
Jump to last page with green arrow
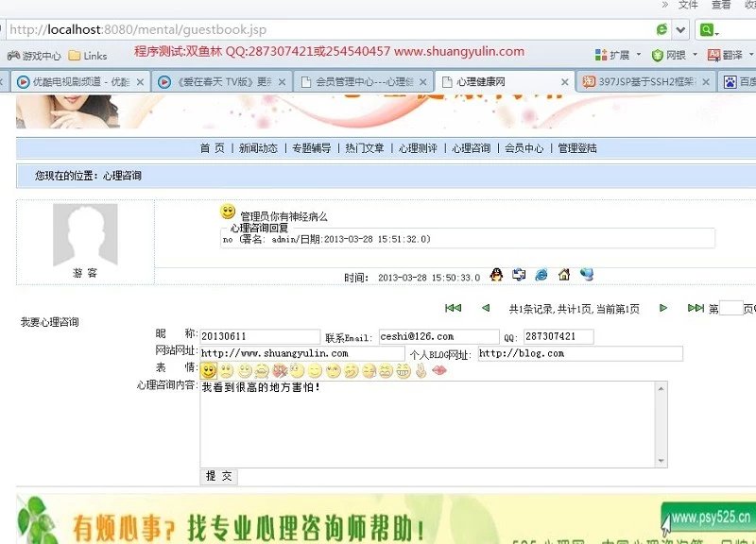[696, 308]
